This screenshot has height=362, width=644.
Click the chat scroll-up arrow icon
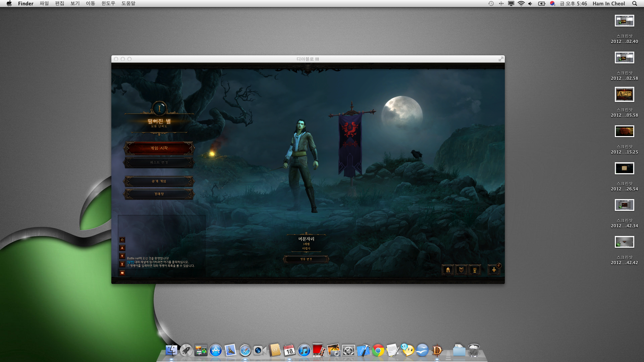pos(122,248)
